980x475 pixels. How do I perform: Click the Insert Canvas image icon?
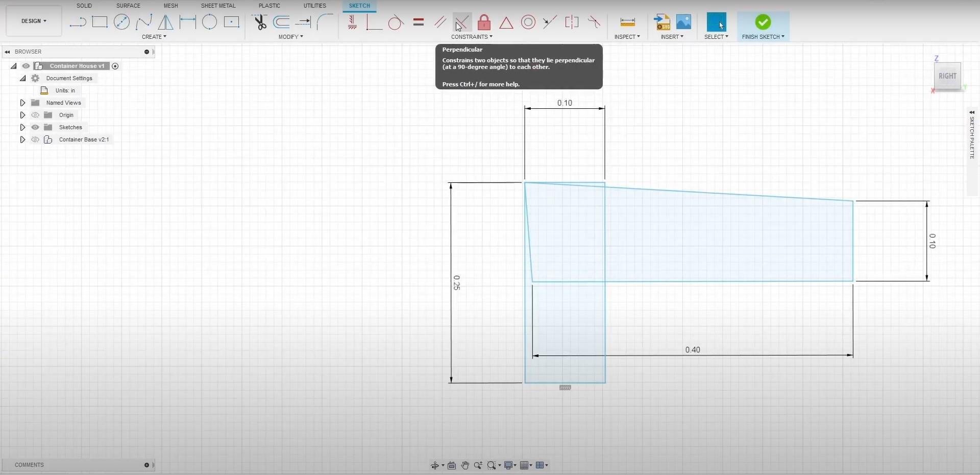pyautogui.click(x=683, y=22)
